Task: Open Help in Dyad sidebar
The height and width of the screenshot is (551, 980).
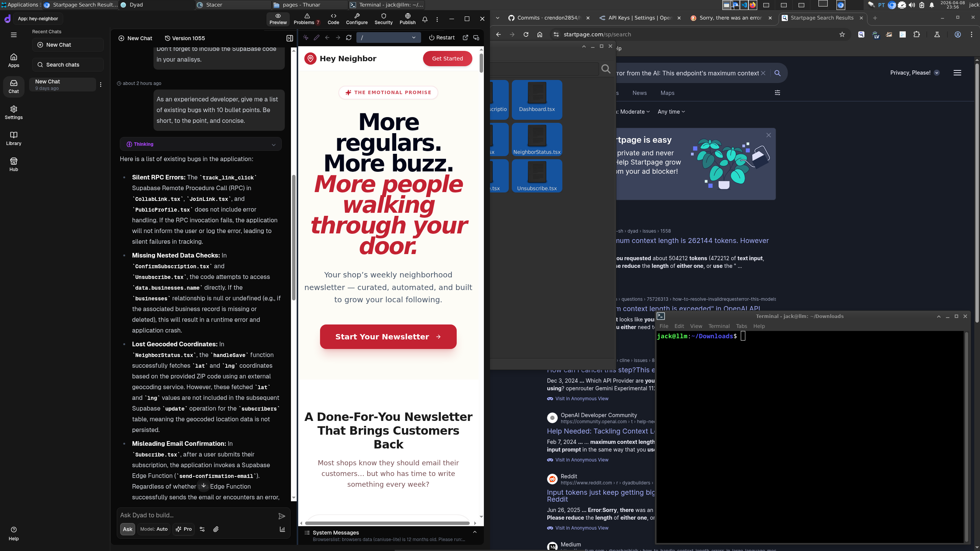Action: coord(14,533)
